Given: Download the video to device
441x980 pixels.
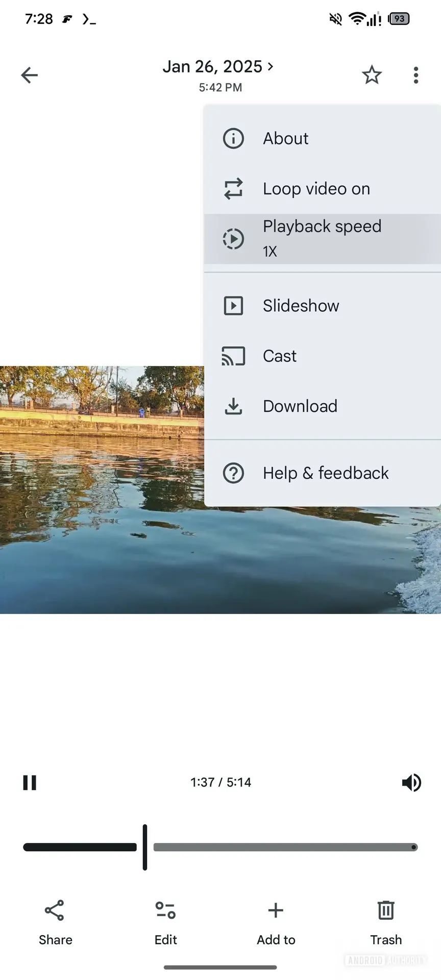Looking at the screenshot, I should tap(300, 406).
